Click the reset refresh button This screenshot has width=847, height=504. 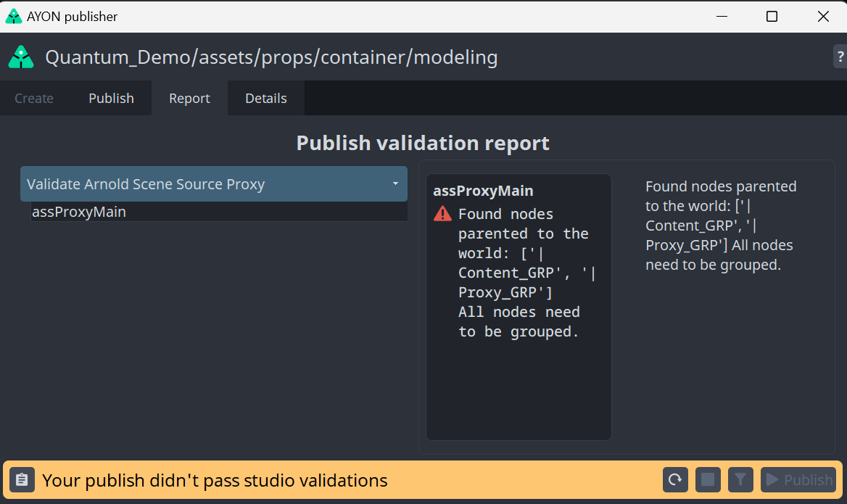[675, 479]
